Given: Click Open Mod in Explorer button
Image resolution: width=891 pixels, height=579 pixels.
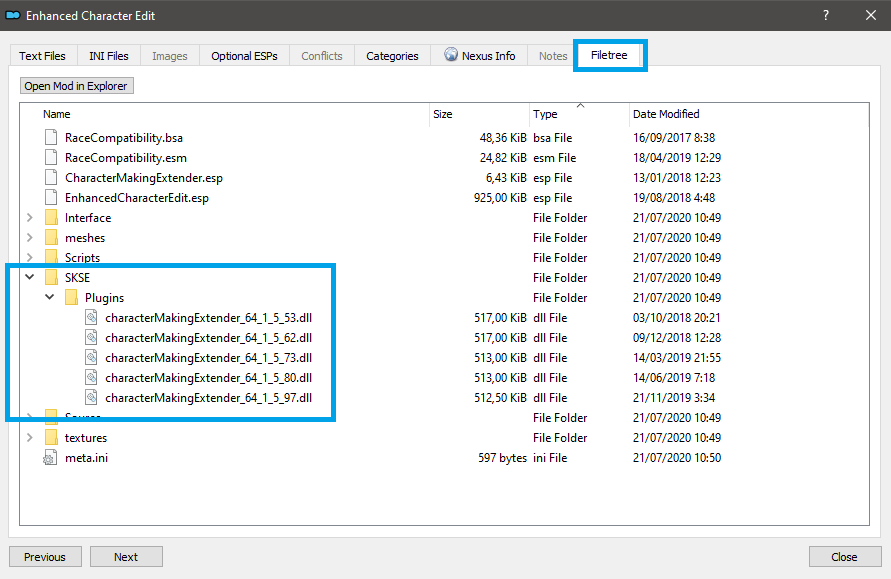Looking at the screenshot, I should click(x=76, y=86).
